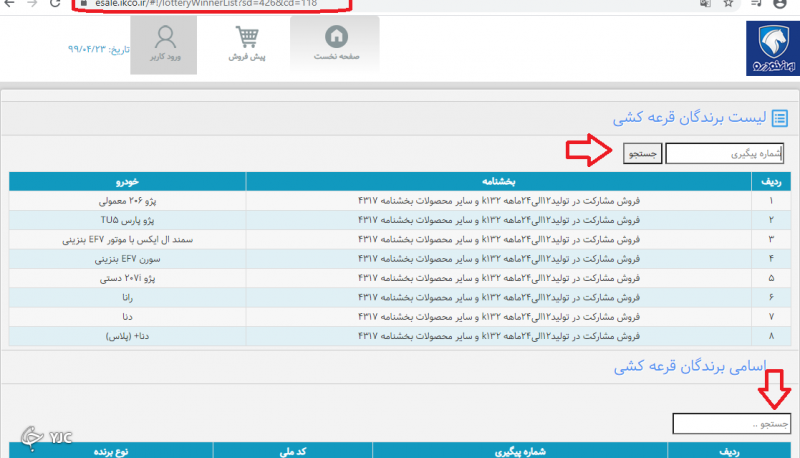Click the lottery winners list icon
800x458 pixels.
click(x=780, y=118)
